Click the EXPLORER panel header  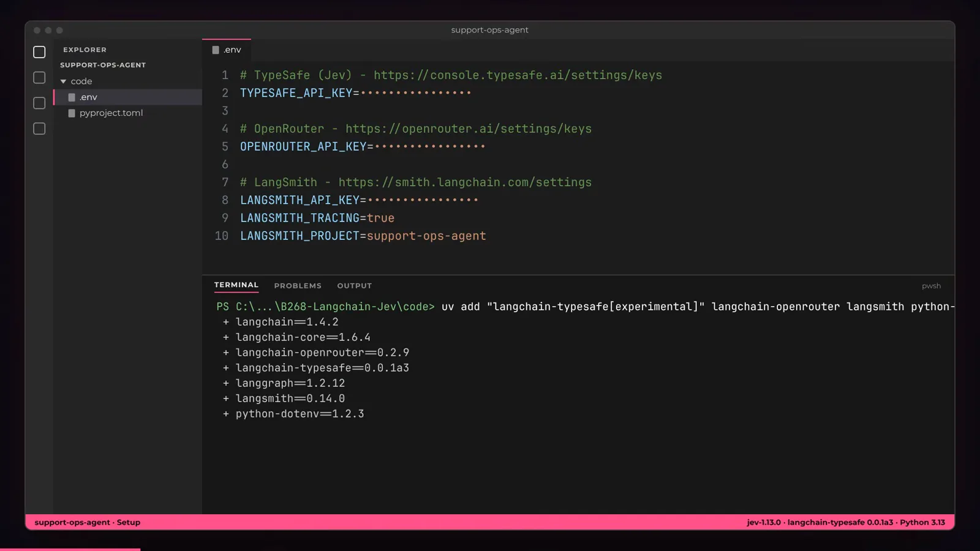point(85,50)
